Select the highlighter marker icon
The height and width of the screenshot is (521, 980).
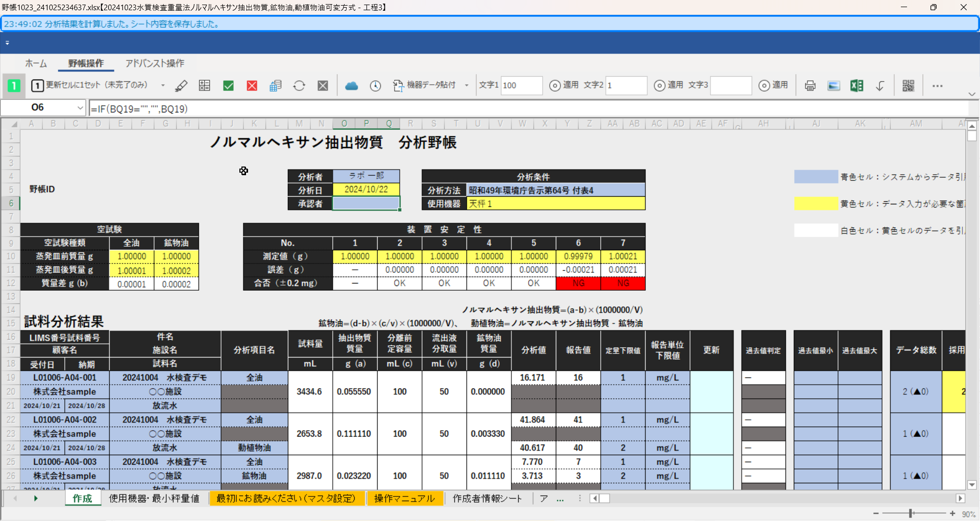[x=181, y=85]
